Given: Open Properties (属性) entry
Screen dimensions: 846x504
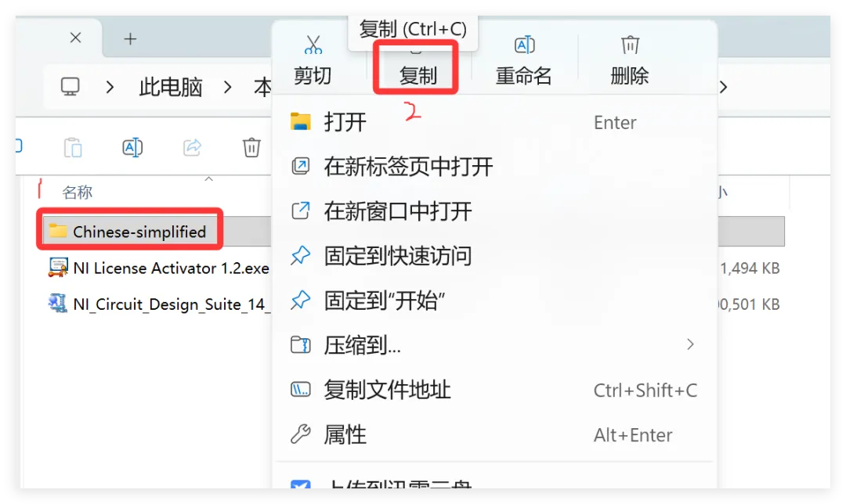Looking at the screenshot, I should [x=493, y=434].
